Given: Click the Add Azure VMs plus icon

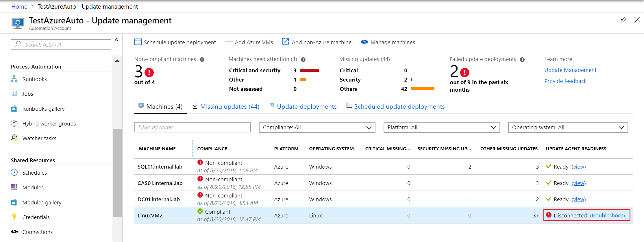Looking at the screenshot, I should coord(229,42).
